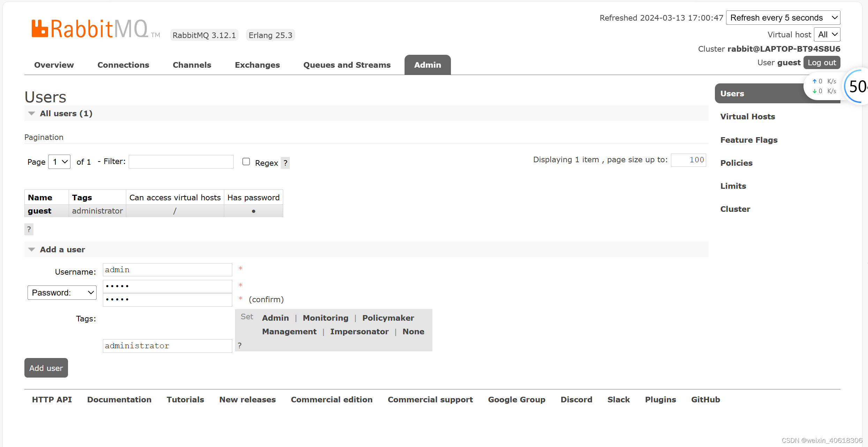Open the Refresh every 5 seconds dropdown
Image resolution: width=868 pixels, height=447 pixels.
[x=783, y=18]
